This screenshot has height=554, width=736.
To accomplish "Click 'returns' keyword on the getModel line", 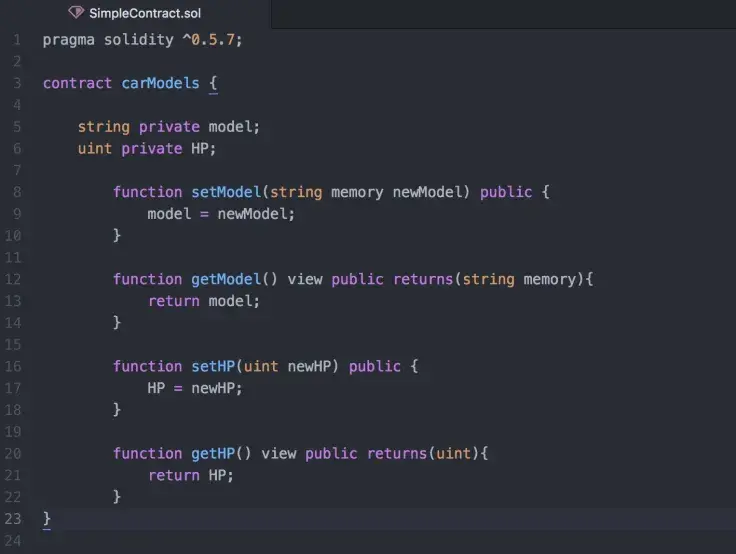I will coord(423,280).
